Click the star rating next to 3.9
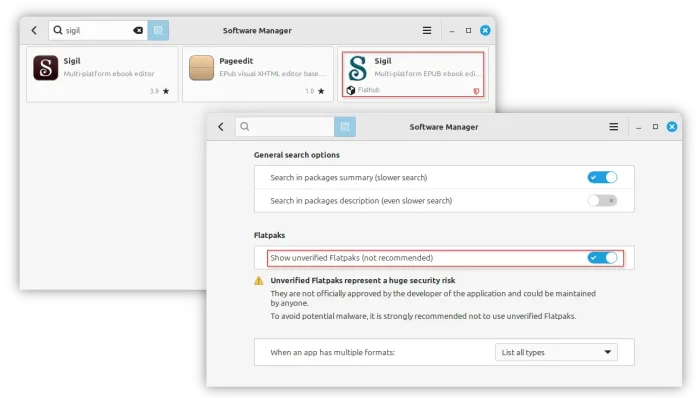 tap(166, 91)
